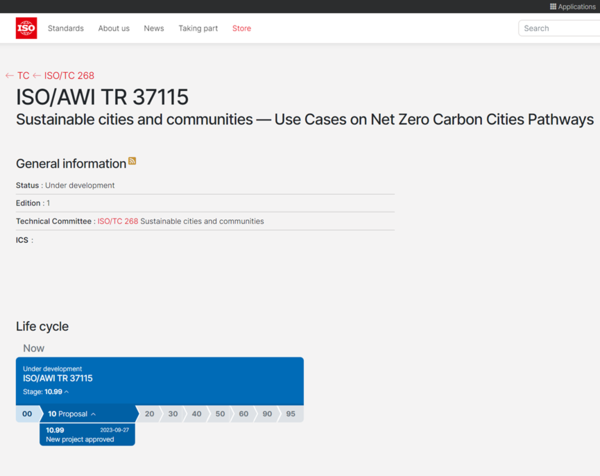Viewport: 600px width, 476px height.
Task: Click the Life cycle heading
Action: point(42,326)
